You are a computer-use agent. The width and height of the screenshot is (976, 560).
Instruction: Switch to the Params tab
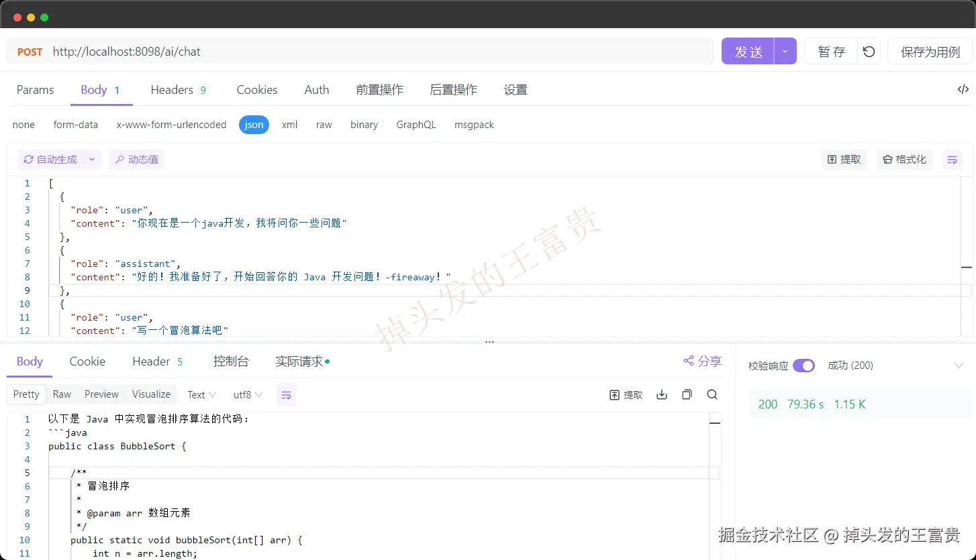pos(35,90)
